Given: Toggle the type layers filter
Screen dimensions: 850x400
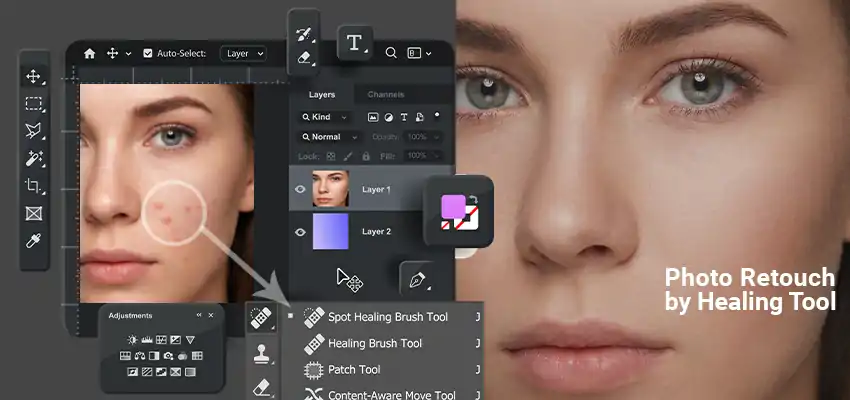Looking at the screenshot, I should [404, 117].
